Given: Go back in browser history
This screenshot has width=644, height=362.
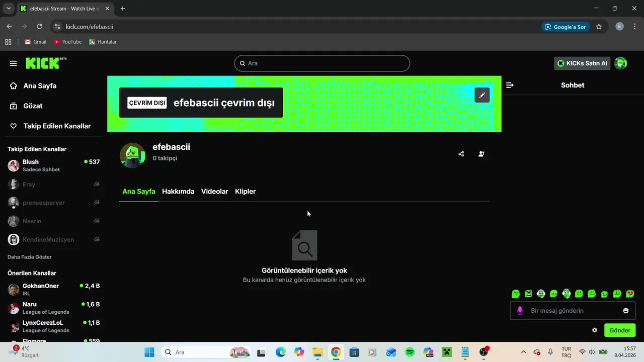Looking at the screenshot, I should (9, 27).
